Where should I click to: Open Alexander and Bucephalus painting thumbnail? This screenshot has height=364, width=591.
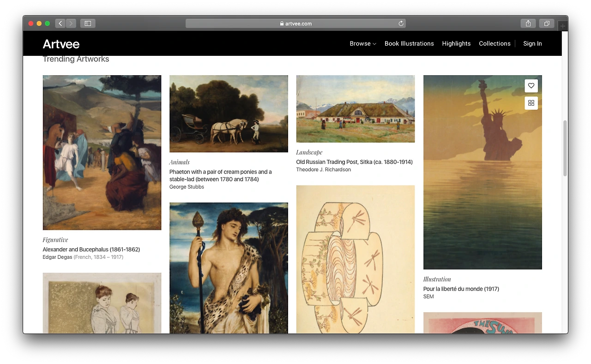(102, 153)
